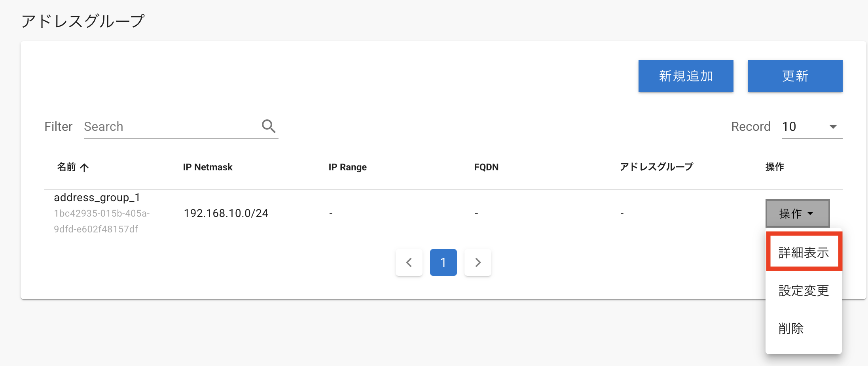The image size is (868, 366).
Task: Focus the Filter Search input field
Action: [172, 126]
